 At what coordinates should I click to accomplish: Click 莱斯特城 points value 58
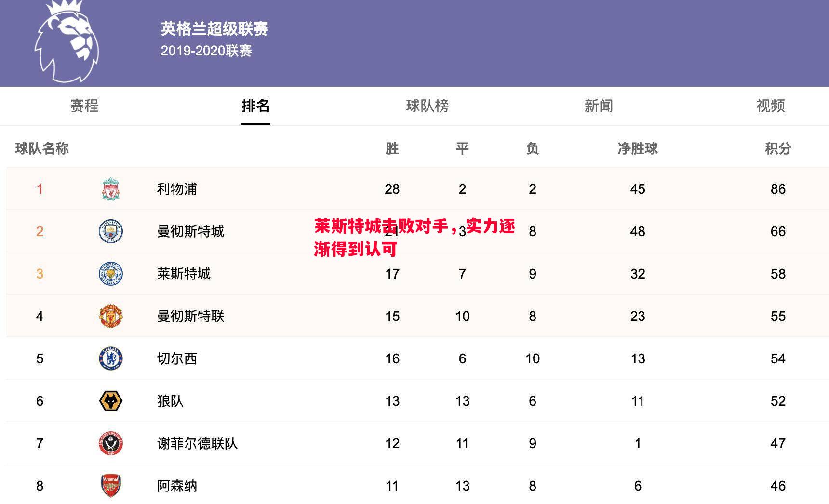coord(778,274)
